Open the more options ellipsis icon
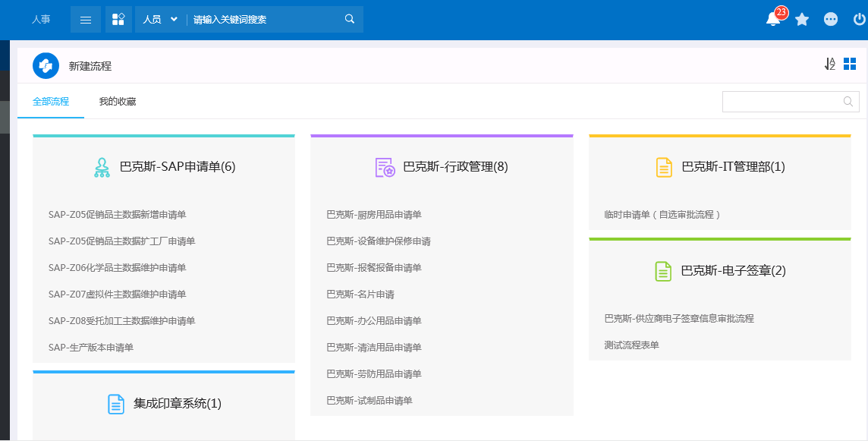Viewport: 868px width, 441px height. [x=830, y=20]
